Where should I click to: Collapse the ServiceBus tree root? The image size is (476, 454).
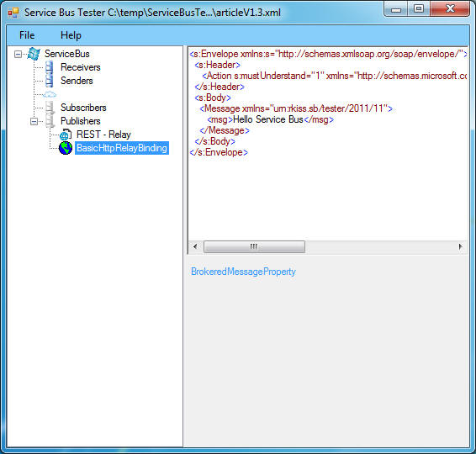pyautogui.click(x=18, y=55)
